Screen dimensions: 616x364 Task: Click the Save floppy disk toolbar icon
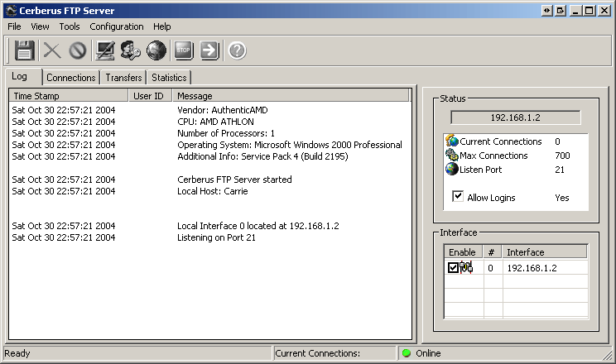24,50
